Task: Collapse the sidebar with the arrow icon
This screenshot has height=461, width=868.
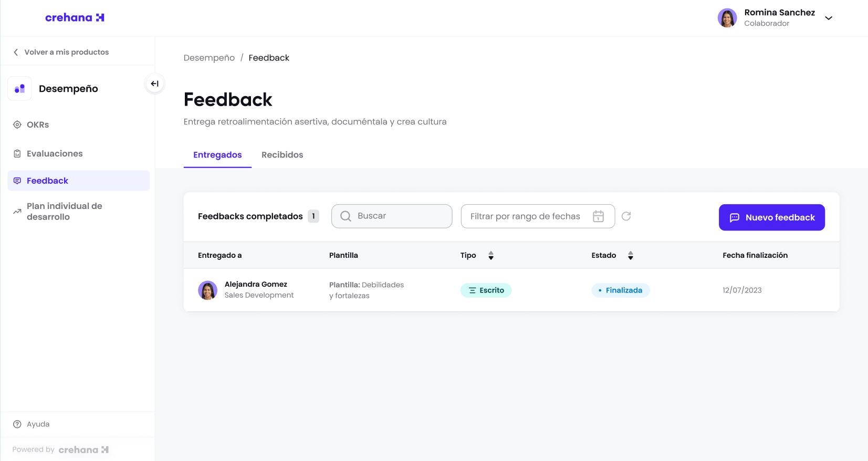Action: 154,83
